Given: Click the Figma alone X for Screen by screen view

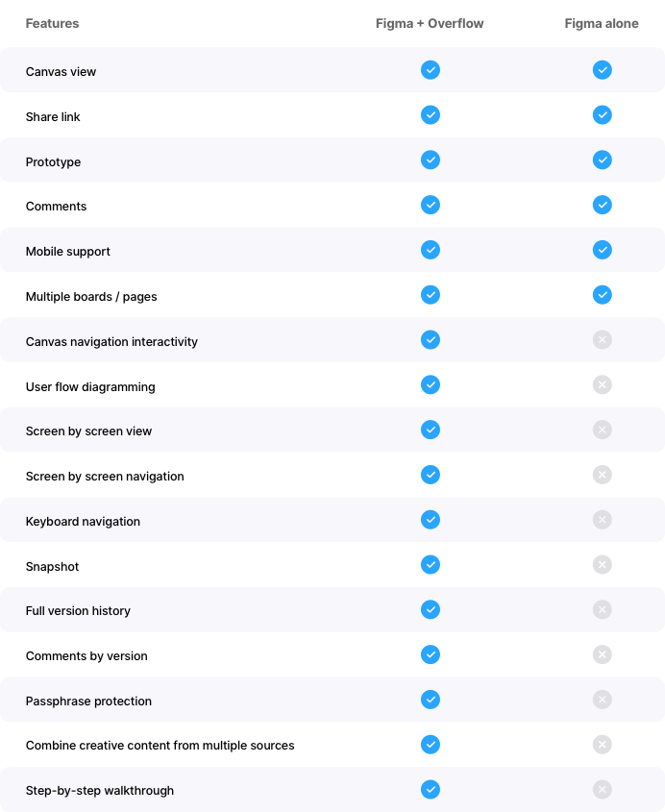Looking at the screenshot, I should [x=603, y=430].
